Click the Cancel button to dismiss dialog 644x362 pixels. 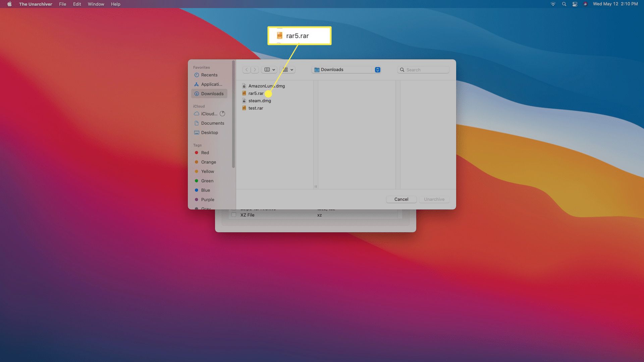pyautogui.click(x=401, y=199)
